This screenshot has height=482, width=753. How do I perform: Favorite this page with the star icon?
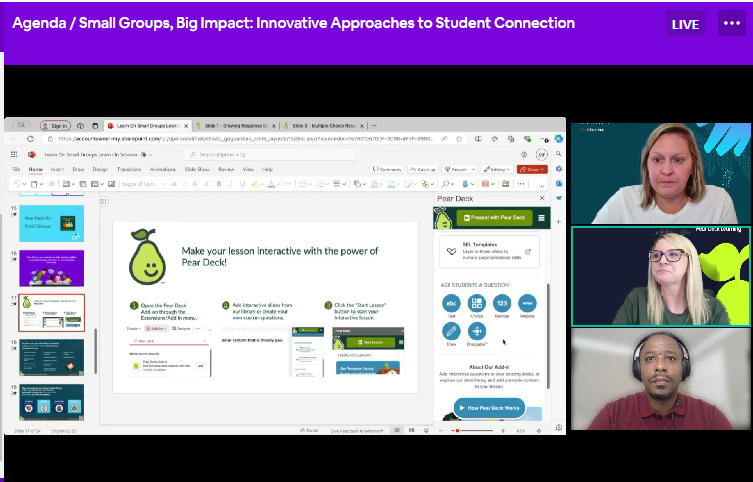tap(459, 139)
